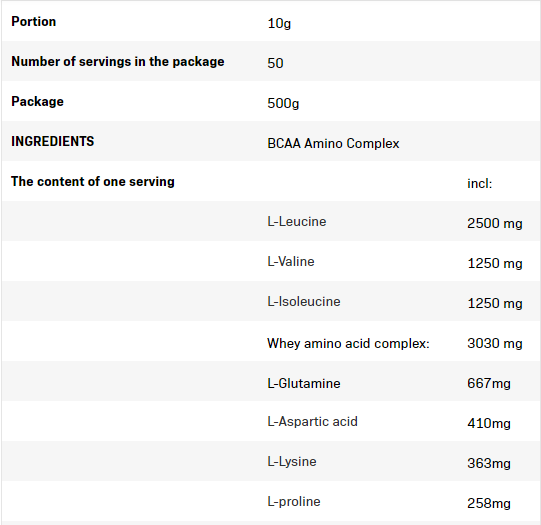Image resolution: width=541 pixels, height=525 pixels.
Task: Click the 3030 mg value
Action: coord(495,344)
